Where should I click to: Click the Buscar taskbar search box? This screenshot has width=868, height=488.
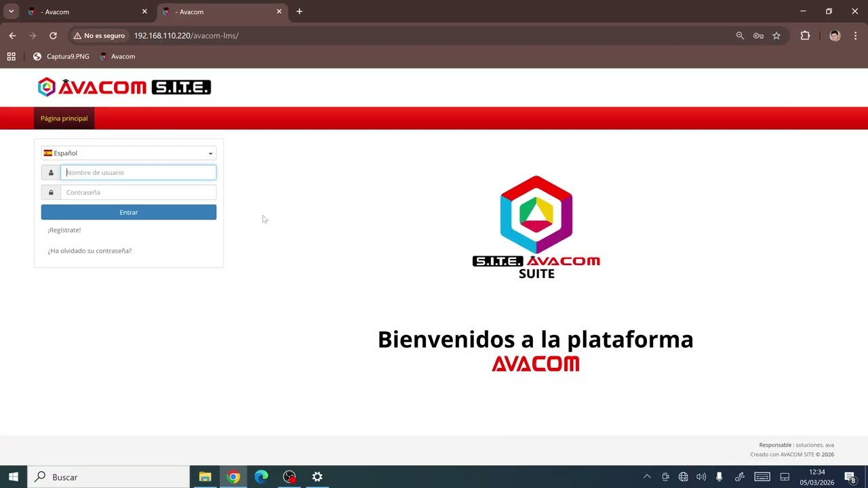108,477
